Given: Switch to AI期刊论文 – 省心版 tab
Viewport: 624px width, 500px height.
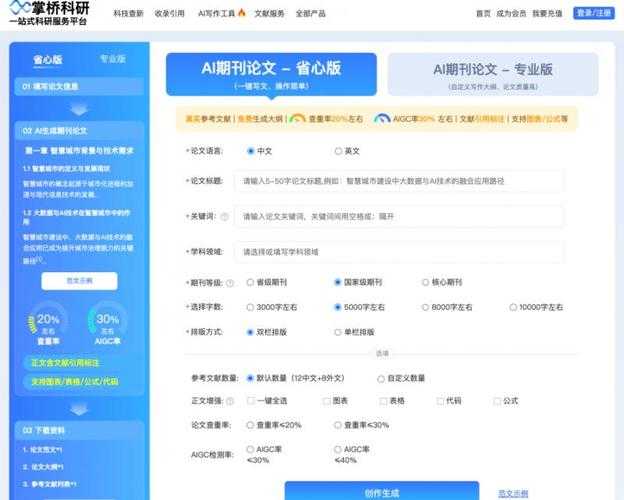Looking at the screenshot, I should [271, 74].
